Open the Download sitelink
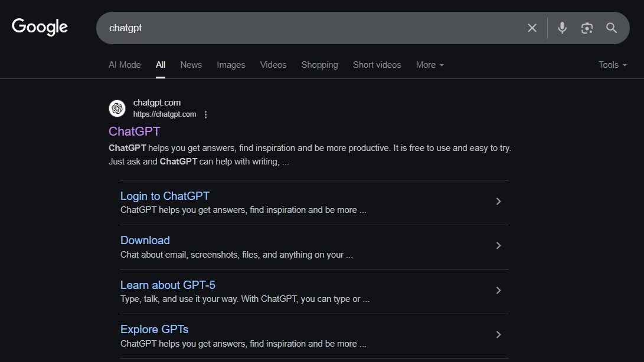The width and height of the screenshot is (644, 362). [x=145, y=240]
